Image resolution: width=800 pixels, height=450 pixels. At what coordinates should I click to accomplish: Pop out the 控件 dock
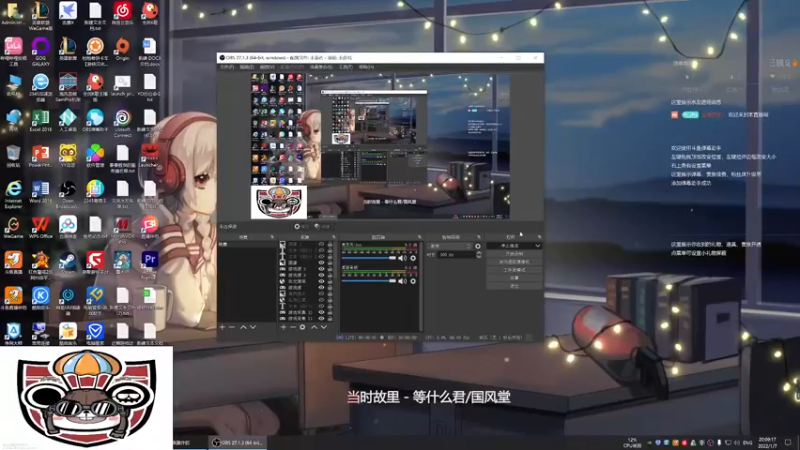[x=539, y=237]
